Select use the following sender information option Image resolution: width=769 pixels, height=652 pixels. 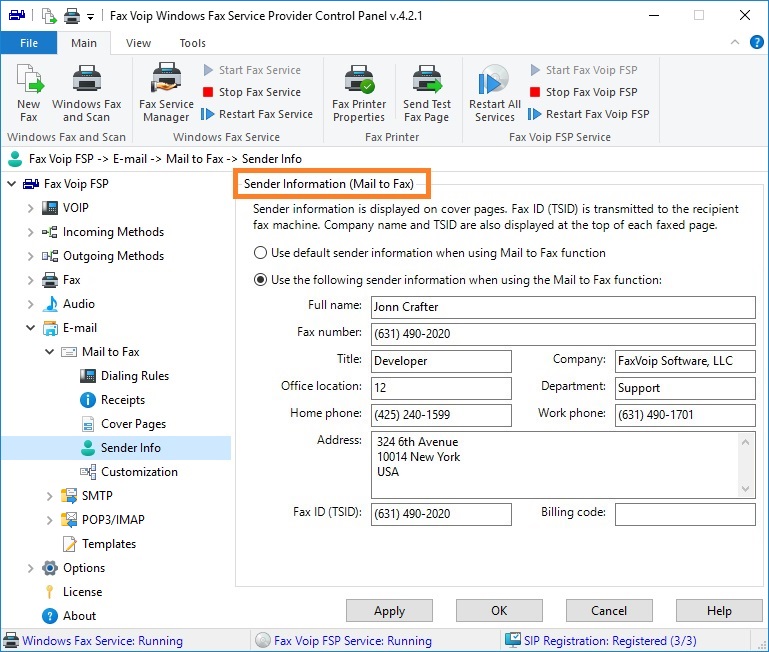pyautogui.click(x=260, y=280)
